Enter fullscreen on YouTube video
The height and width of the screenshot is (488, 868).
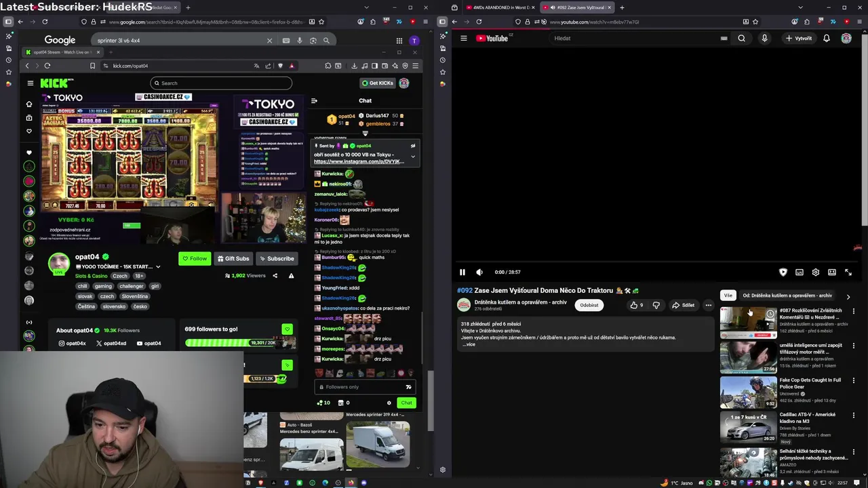point(848,272)
